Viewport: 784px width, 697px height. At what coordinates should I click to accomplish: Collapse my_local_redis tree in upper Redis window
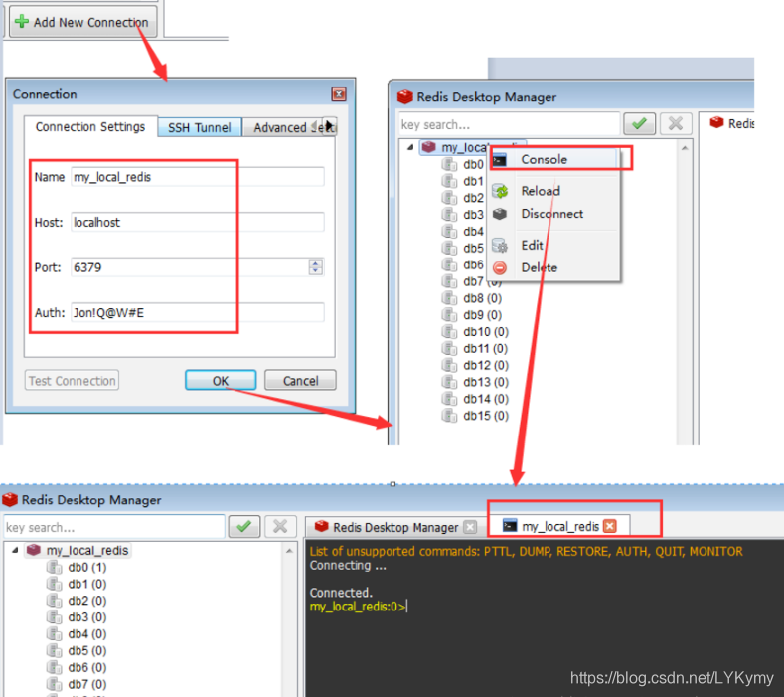(410, 147)
